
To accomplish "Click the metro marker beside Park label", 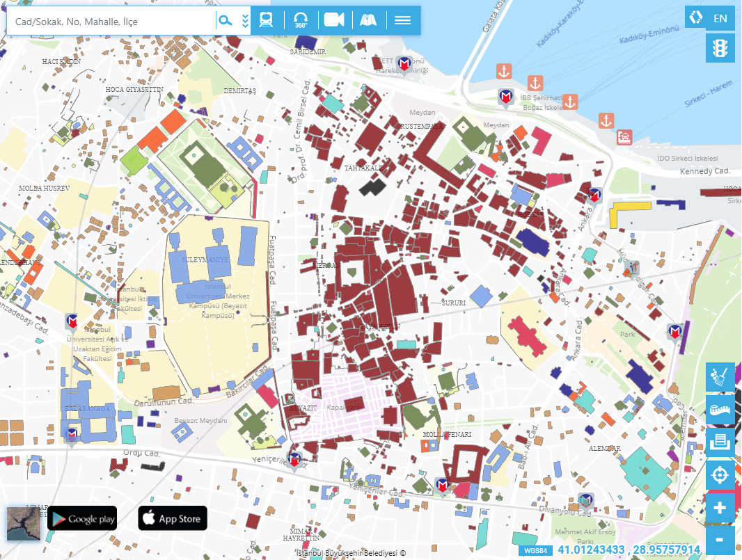I will 675,333.
